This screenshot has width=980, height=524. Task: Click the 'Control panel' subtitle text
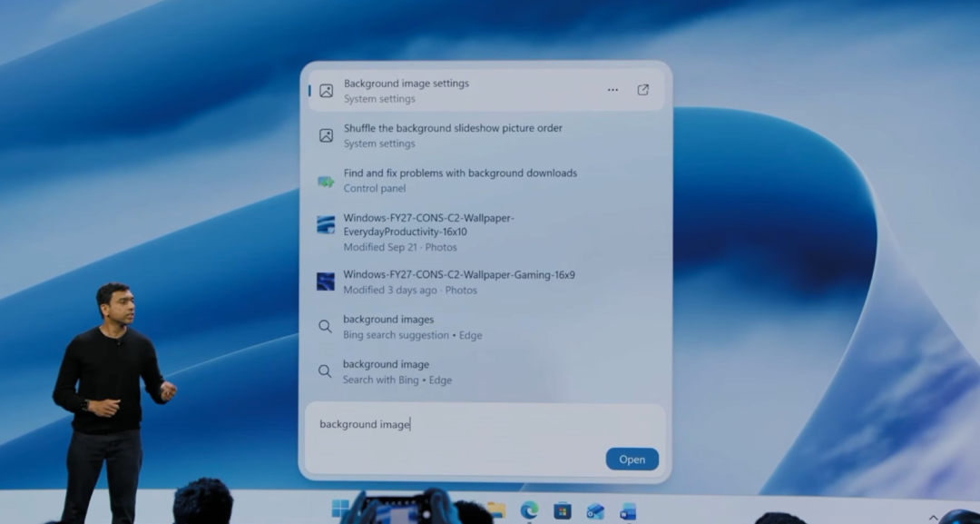pyautogui.click(x=375, y=188)
